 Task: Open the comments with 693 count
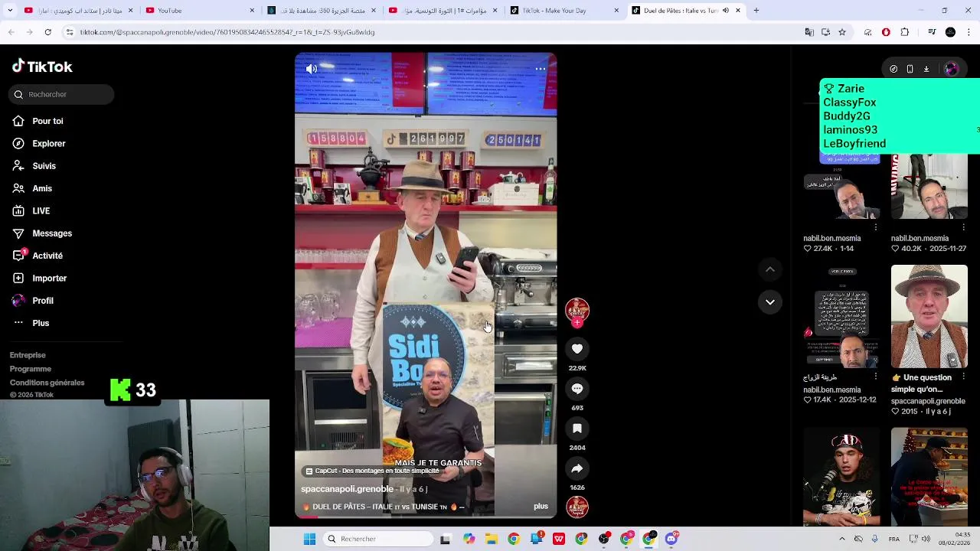click(577, 389)
